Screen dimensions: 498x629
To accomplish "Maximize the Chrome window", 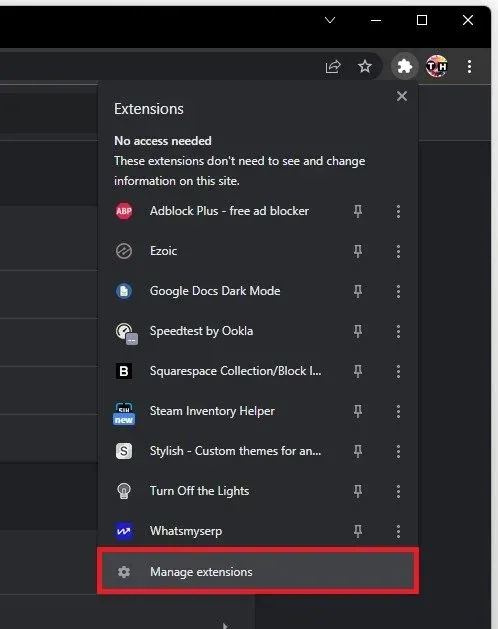I will click(x=422, y=20).
